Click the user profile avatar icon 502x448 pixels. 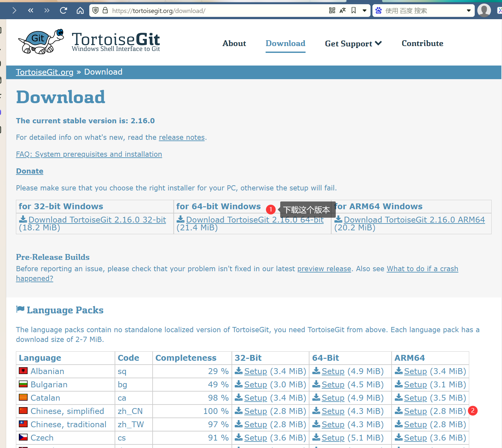pyautogui.click(x=484, y=11)
